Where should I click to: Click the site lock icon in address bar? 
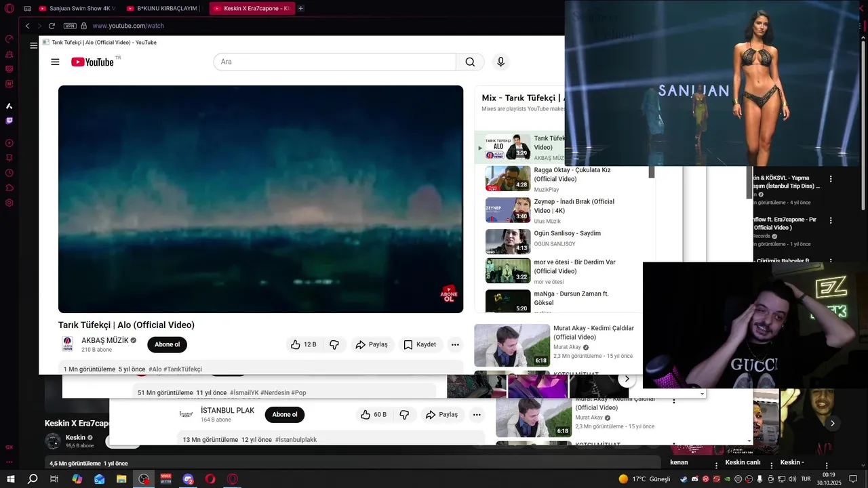84,26
